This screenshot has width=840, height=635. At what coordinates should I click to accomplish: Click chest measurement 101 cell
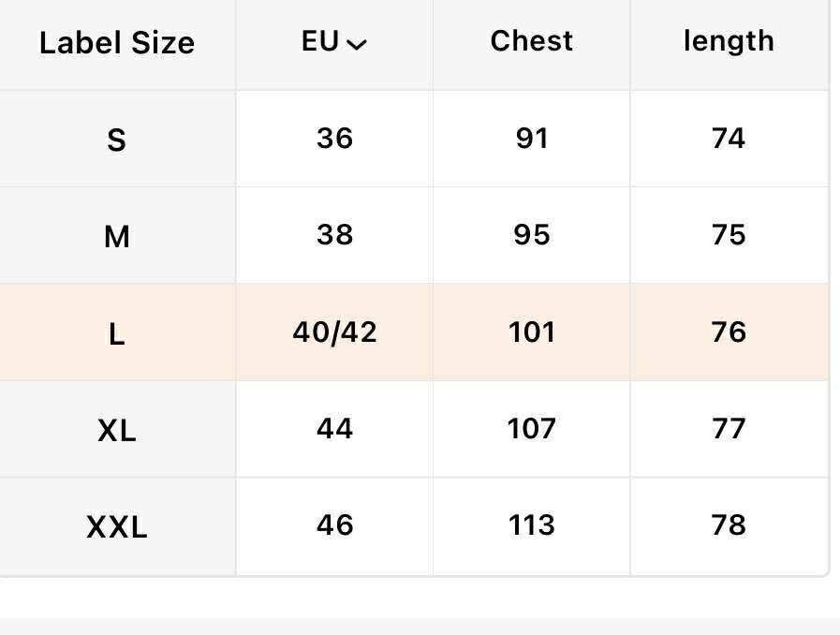click(x=532, y=332)
